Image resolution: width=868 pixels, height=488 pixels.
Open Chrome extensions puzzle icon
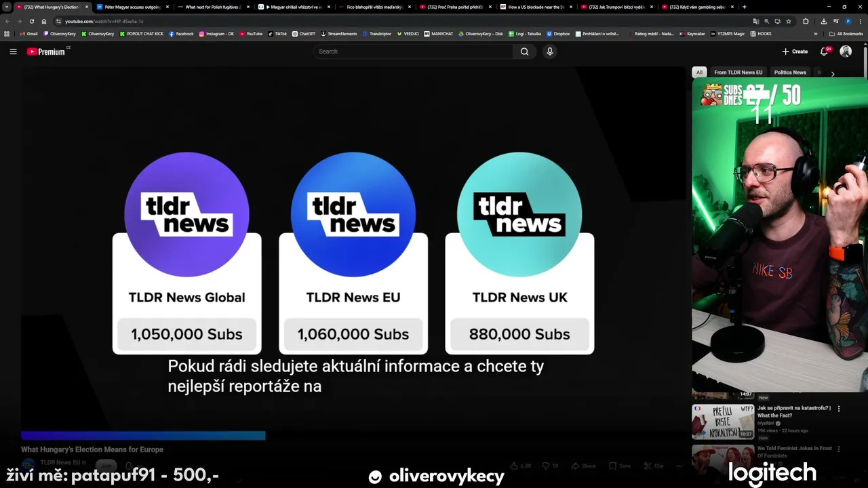[x=806, y=21]
